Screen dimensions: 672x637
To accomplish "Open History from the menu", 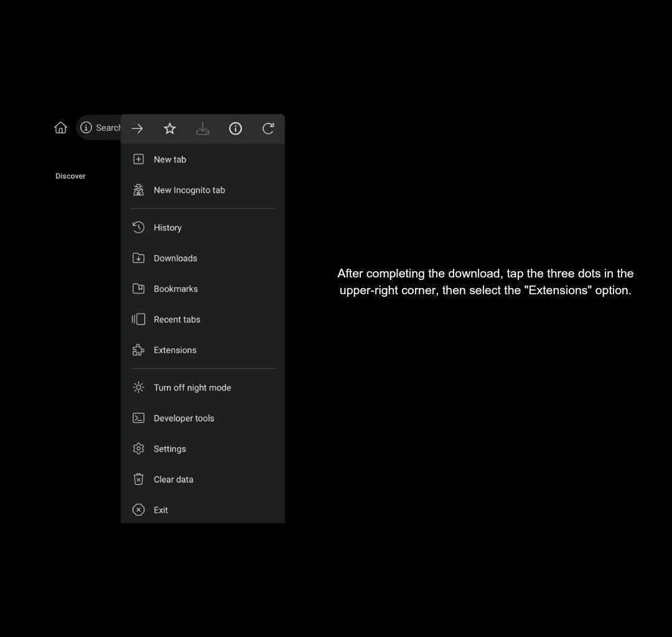I will (167, 228).
